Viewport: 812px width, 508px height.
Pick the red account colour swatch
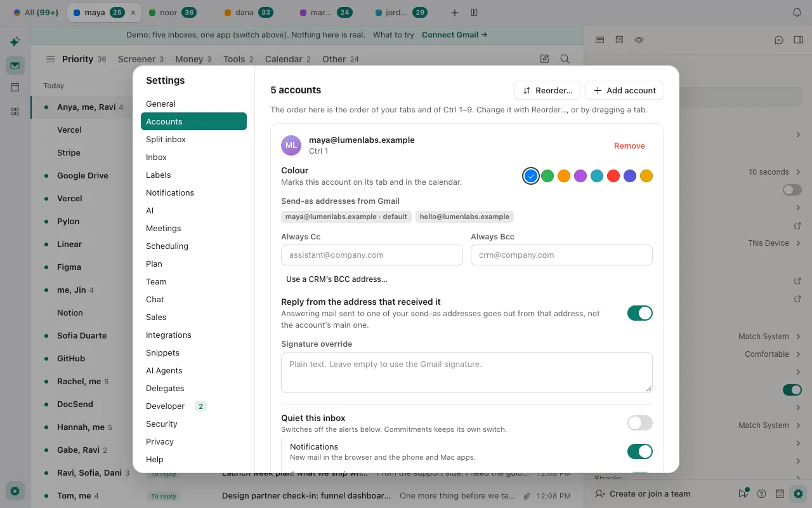(613, 176)
